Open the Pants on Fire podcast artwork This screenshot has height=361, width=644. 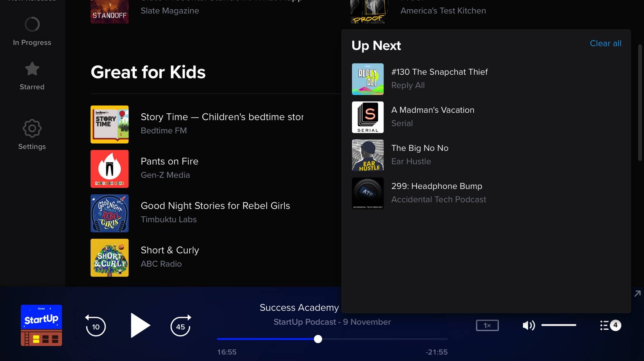[x=109, y=169]
